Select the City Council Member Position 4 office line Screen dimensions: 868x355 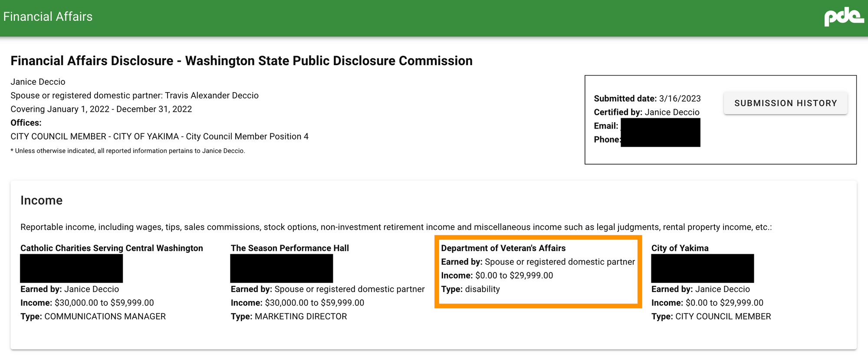(x=159, y=136)
